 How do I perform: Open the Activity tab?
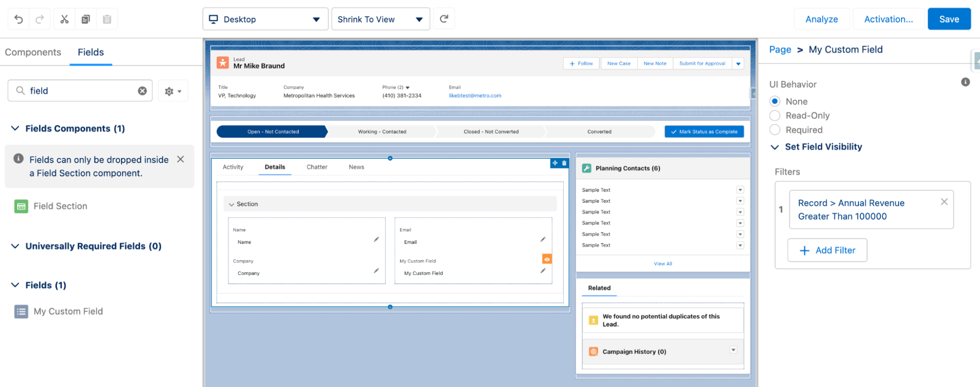[233, 167]
